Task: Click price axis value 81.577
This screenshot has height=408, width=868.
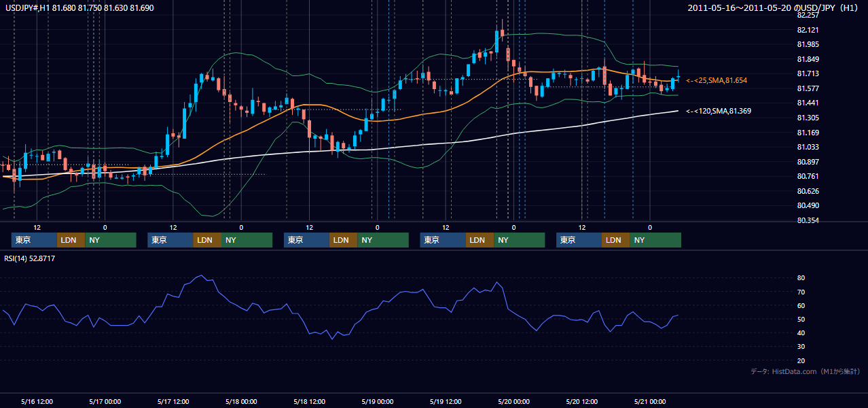Action: pos(808,88)
